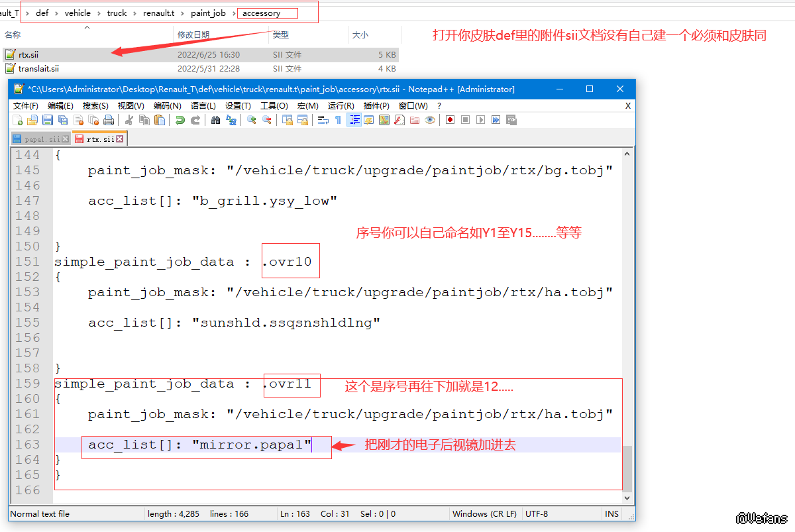Image resolution: width=795 pixels, height=532 pixels.
Task: Open Find with the binoculars icon
Action: [215, 120]
